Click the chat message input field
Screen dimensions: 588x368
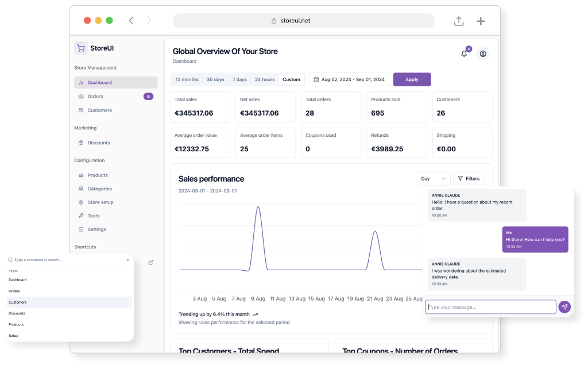[x=490, y=307]
